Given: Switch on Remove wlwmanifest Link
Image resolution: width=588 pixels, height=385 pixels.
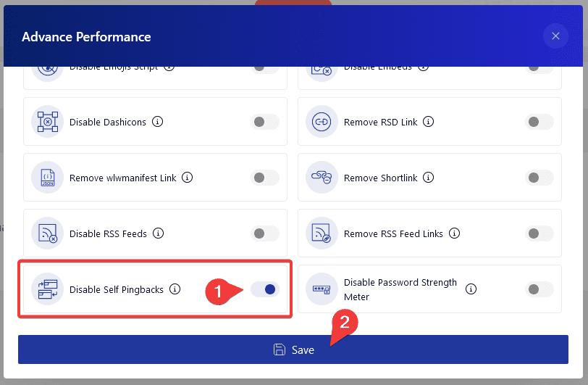Looking at the screenshot, I should coord(265,178).
